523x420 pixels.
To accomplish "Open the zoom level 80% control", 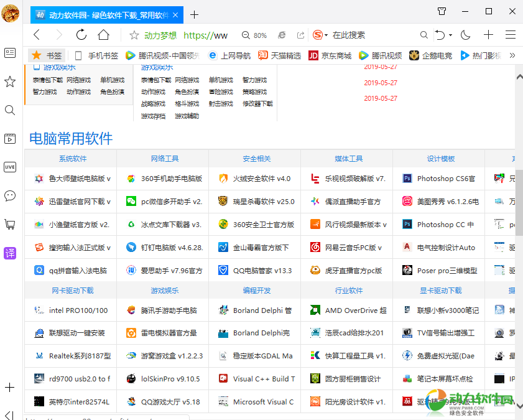I will click(x=254, y=35).
